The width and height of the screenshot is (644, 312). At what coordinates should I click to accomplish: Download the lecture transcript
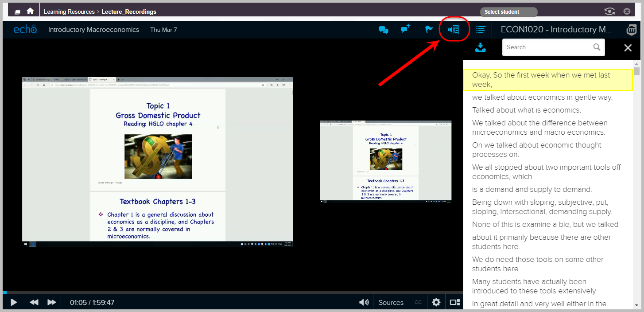click(x=480, y=47)
